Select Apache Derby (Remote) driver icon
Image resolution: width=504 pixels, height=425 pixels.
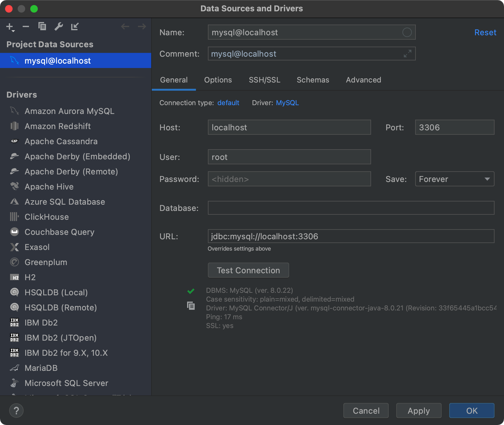[x=14, y=171]
